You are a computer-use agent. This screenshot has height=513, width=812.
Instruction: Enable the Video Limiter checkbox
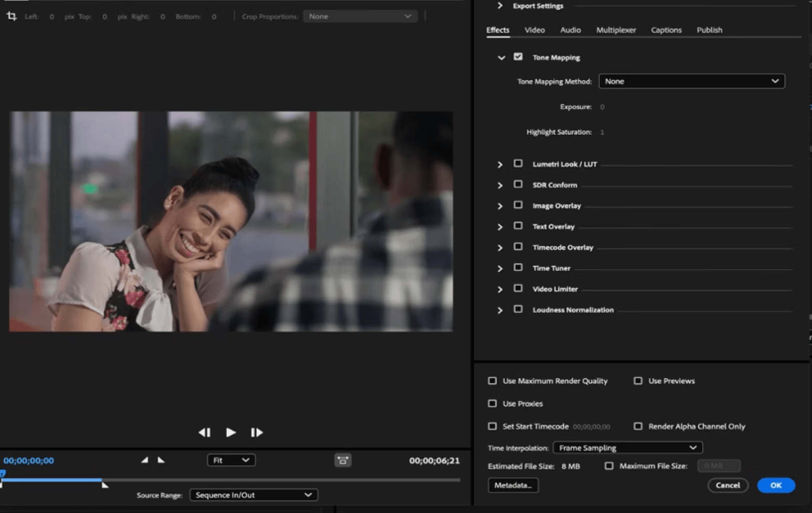coord(518,288)
